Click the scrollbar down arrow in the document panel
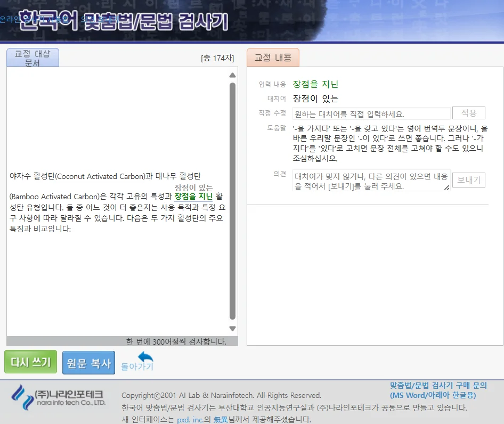 pos(232,329)
